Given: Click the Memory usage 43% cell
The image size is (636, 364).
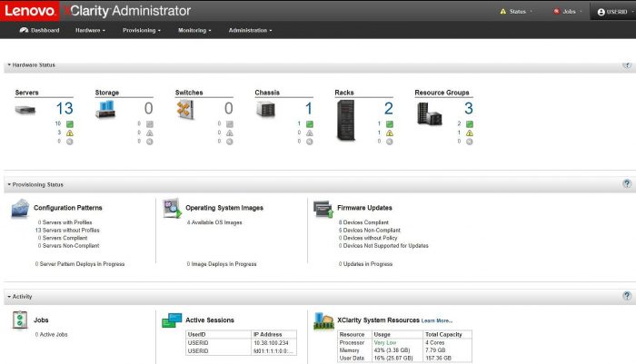Looking at the screenshot, I should [398, 350].
